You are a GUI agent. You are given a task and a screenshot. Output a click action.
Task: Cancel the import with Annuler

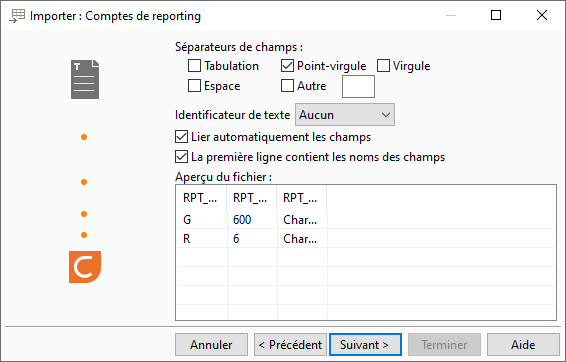coord(212,345)
